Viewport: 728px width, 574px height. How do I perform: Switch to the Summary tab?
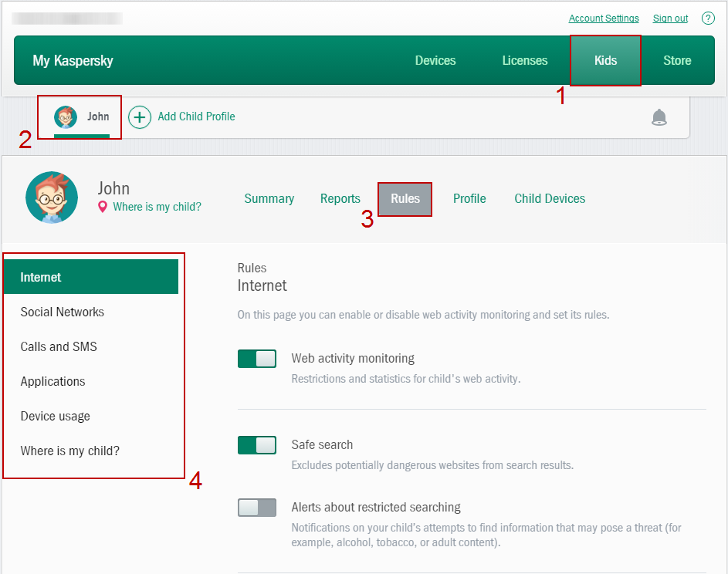pyautogui.click(x=269, y=198)
